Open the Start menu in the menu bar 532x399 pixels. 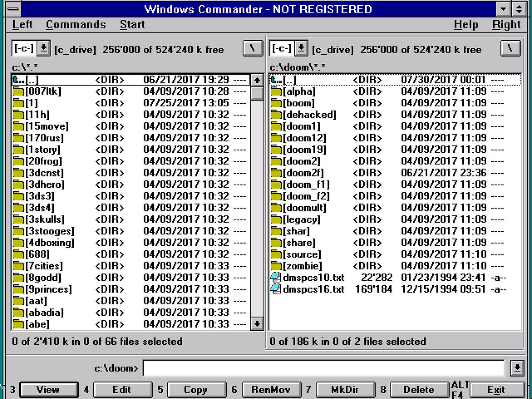point(132,24)
